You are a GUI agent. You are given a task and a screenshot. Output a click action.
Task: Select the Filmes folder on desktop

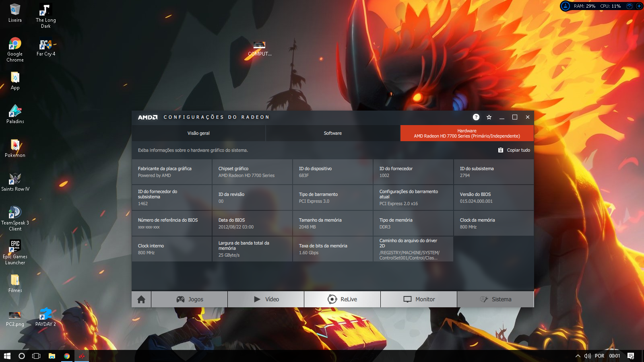[x=15, y=284]
